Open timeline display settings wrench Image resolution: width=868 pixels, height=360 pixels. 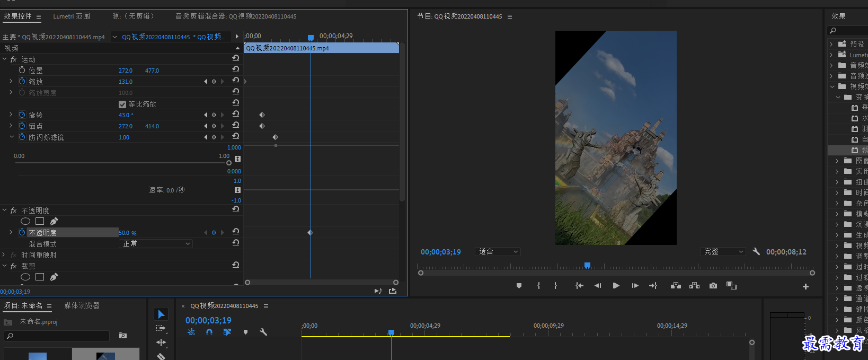(x=263, y=332)
